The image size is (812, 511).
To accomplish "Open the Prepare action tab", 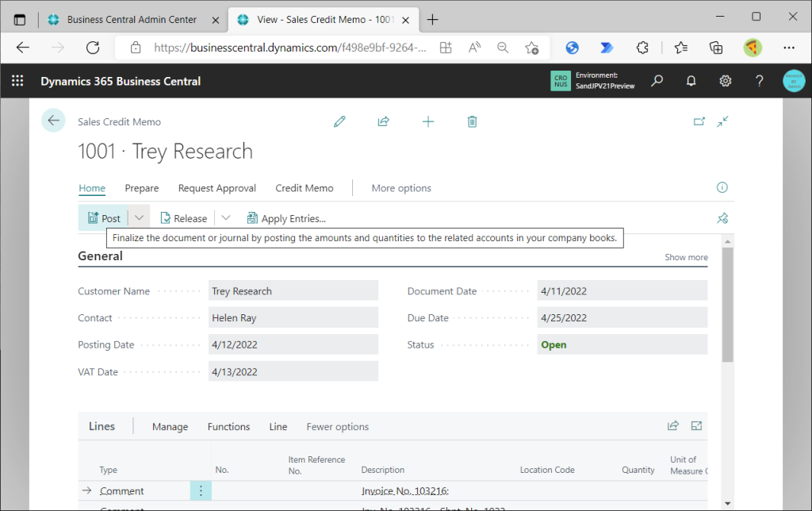I will 142,188.
